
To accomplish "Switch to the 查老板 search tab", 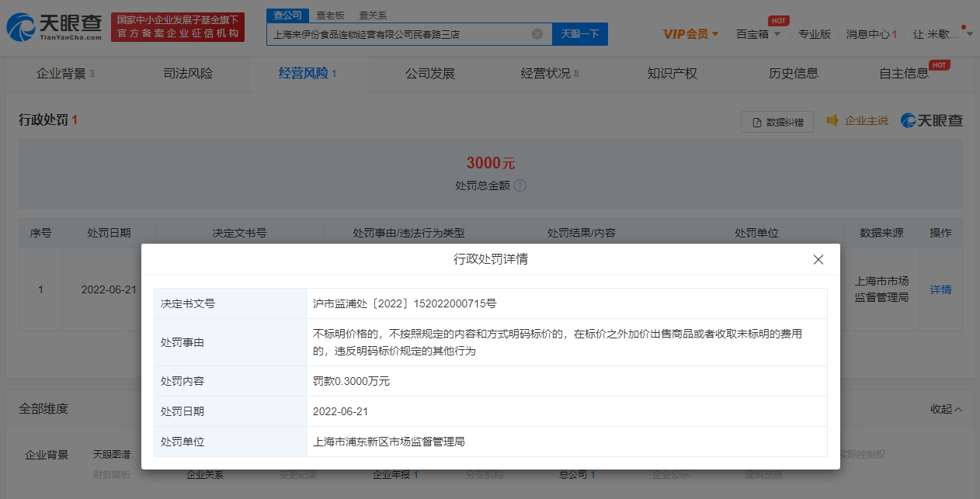I will click(x=331, y=15).
